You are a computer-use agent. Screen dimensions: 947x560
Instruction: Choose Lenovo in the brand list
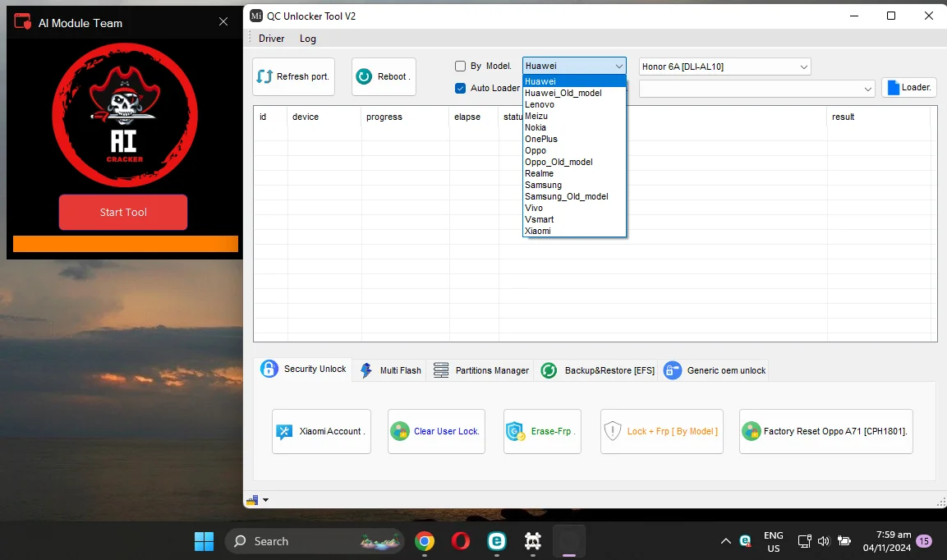tap(574, 104)
